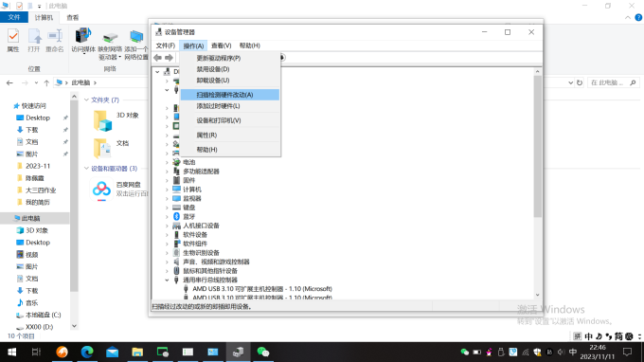Image resolution: width=644 pixels, height=362 pixels.
Task: Choose 禁用设备(D) from the menu
Action: (x=230, y=69)
